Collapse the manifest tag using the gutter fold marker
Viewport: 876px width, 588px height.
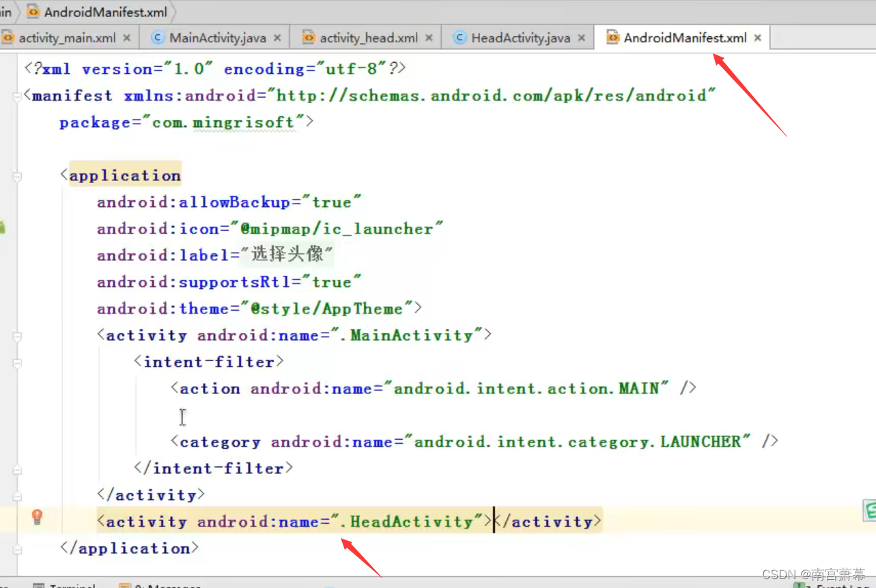(17, 97)
